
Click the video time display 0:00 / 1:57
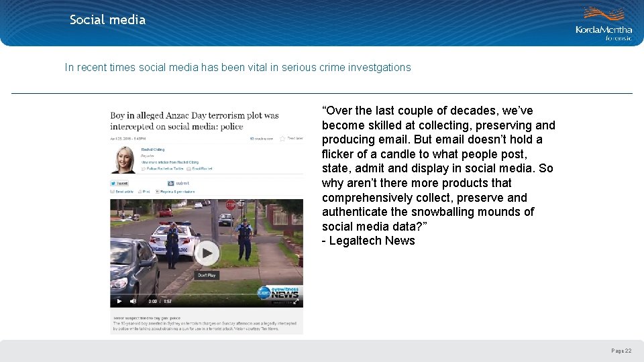coord(160,301)
